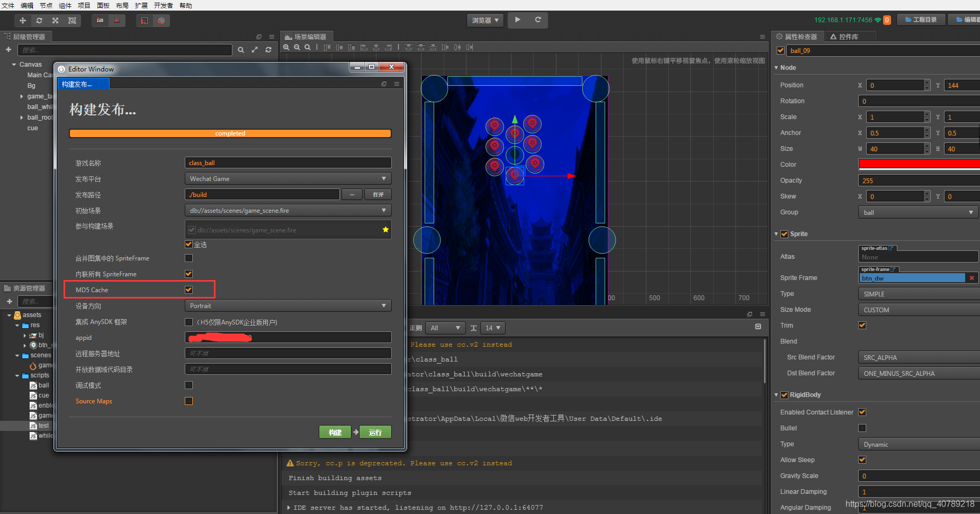Open the 开发者 menu
The height and width of the screenshot is (514, 980).
164,5
